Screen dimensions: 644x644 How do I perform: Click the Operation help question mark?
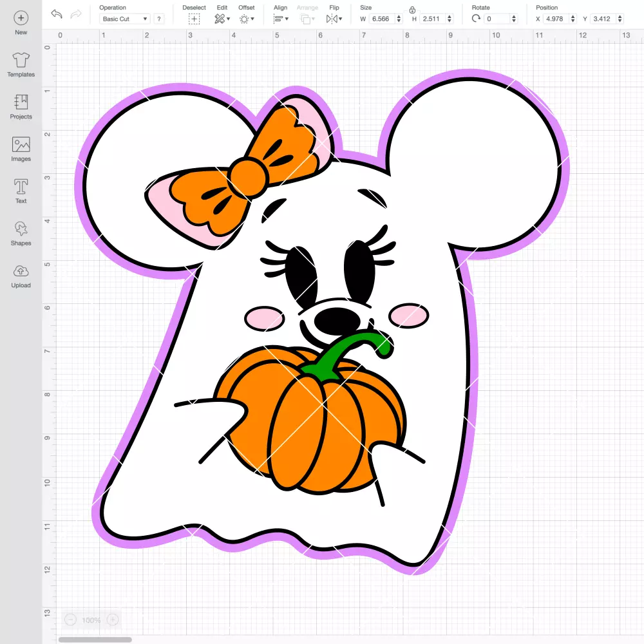(x=159, y=19)
